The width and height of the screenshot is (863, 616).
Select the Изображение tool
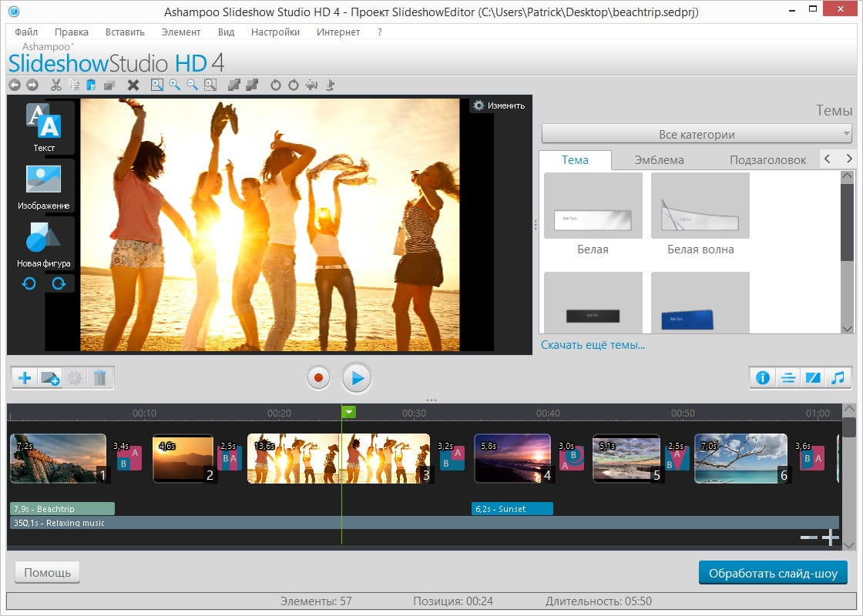pos(44,186)
